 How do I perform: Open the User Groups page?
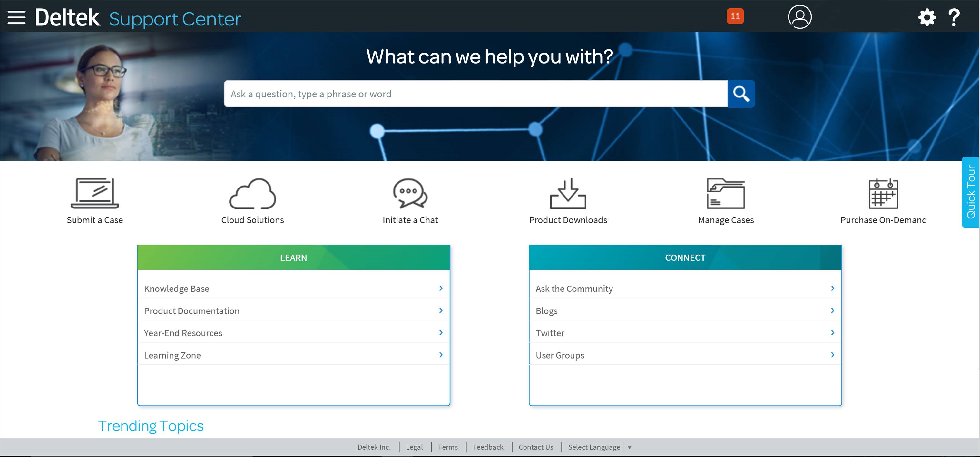[x=560, y=355]
